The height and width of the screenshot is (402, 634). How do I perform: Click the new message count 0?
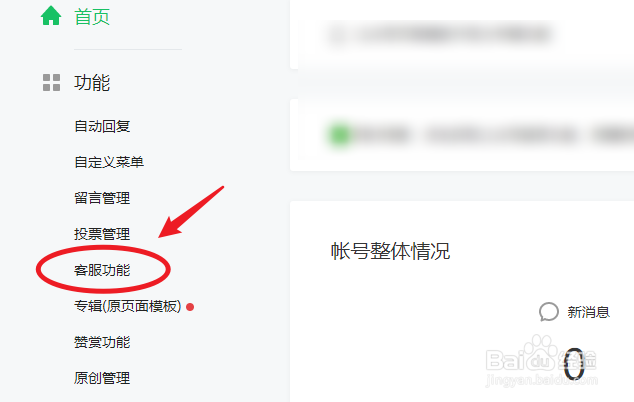click(x=574, y=364)
